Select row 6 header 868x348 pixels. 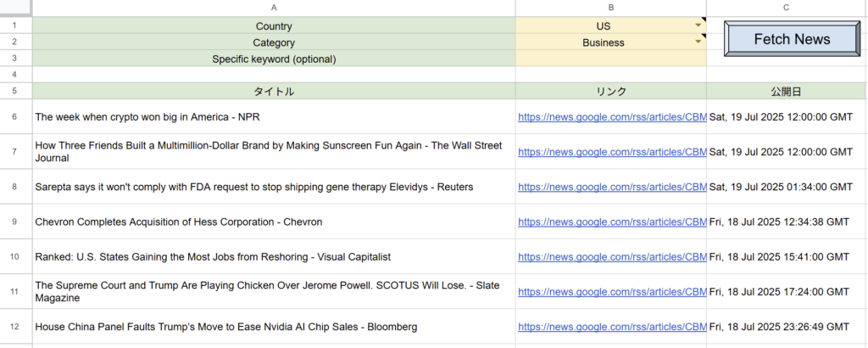click(15, 116)
